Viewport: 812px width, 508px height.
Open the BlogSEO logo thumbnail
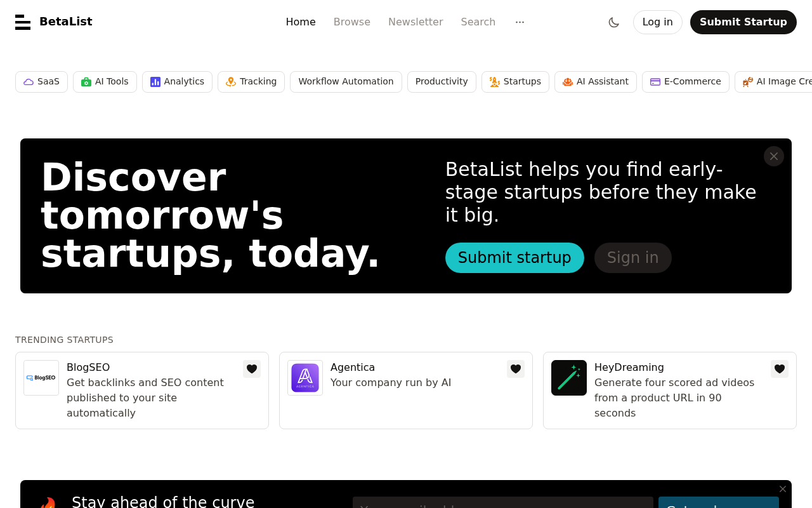tap(41, 378)
